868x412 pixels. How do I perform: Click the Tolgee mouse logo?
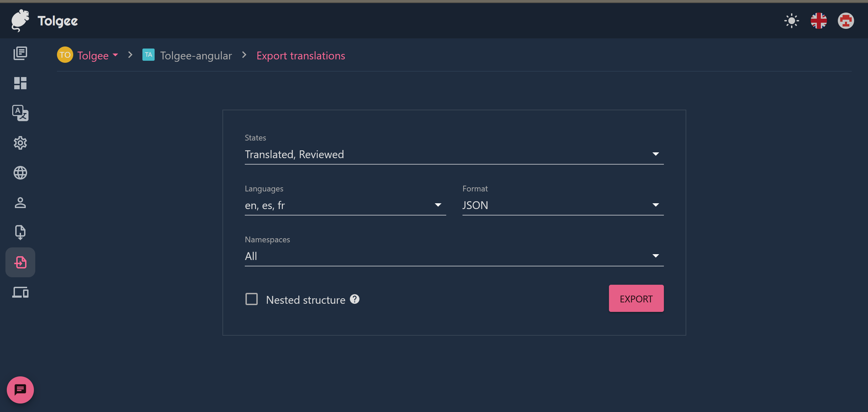pos(20,20)
